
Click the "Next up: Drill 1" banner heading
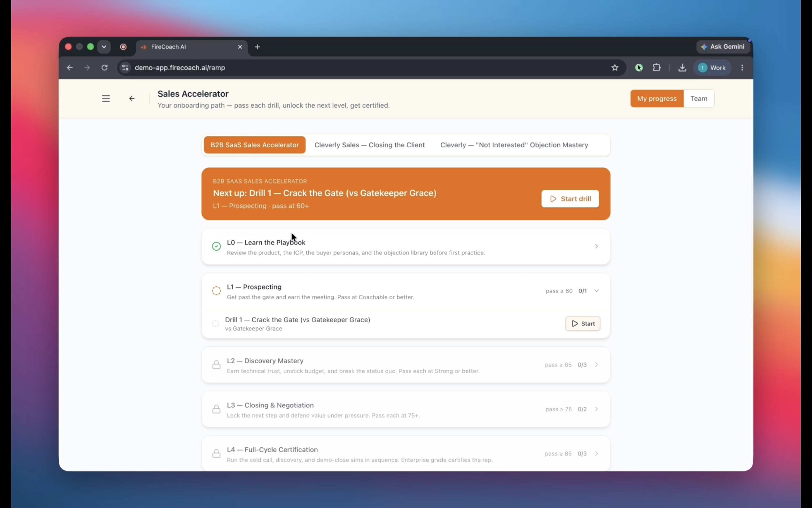325,193
